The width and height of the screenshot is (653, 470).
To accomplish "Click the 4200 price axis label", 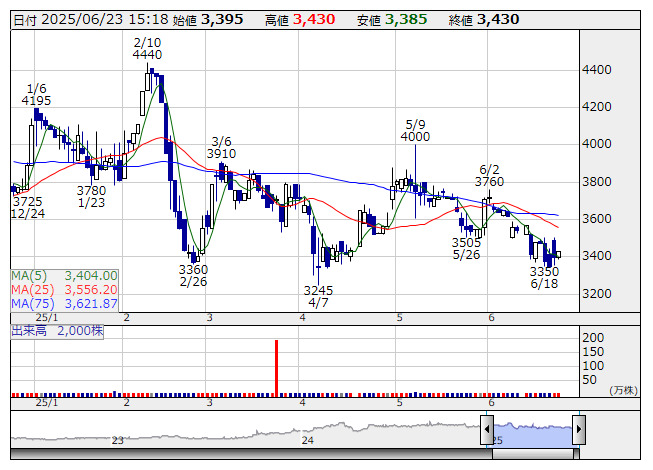I will 597,107.
